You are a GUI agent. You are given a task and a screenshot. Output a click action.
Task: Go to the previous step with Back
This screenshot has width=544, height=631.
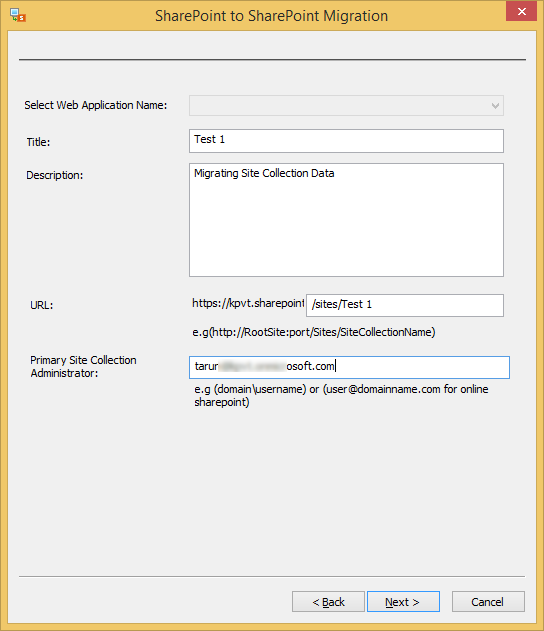[x=328, y=602]
